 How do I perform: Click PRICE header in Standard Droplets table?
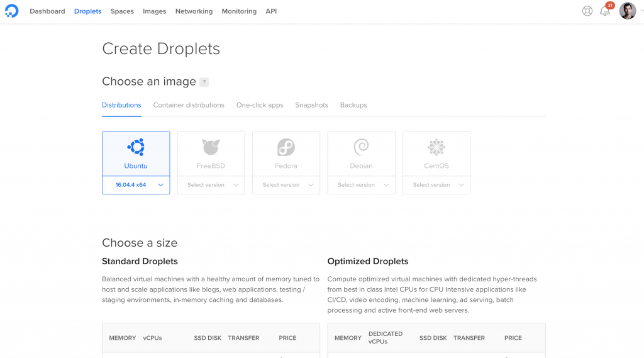click(287, 338)
